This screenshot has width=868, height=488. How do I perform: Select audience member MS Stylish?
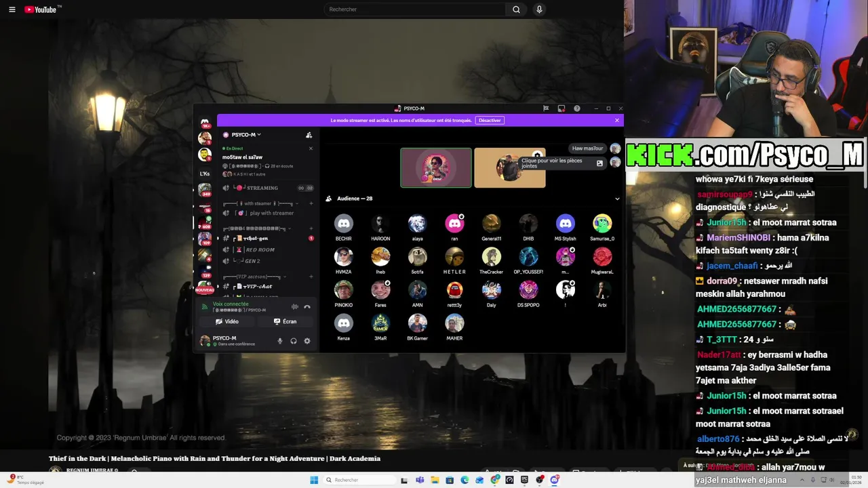pyautogui.click(x=566, y=228)
